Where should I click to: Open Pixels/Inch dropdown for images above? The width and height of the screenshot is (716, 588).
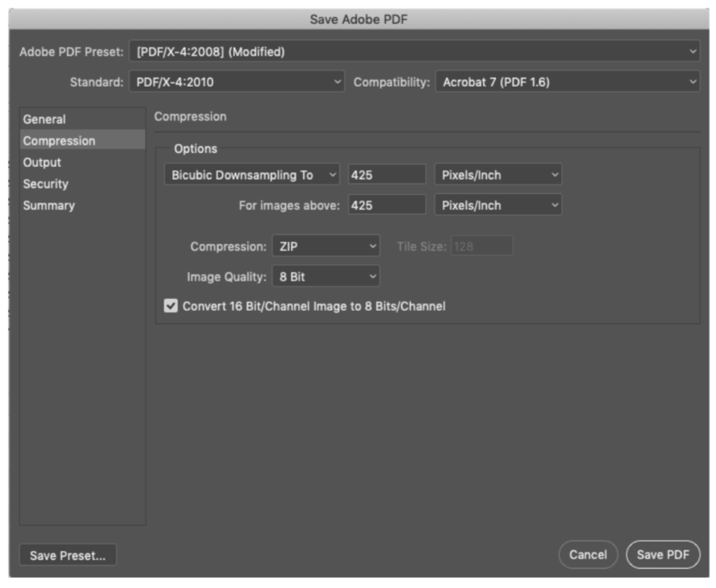tap(498, 205)
